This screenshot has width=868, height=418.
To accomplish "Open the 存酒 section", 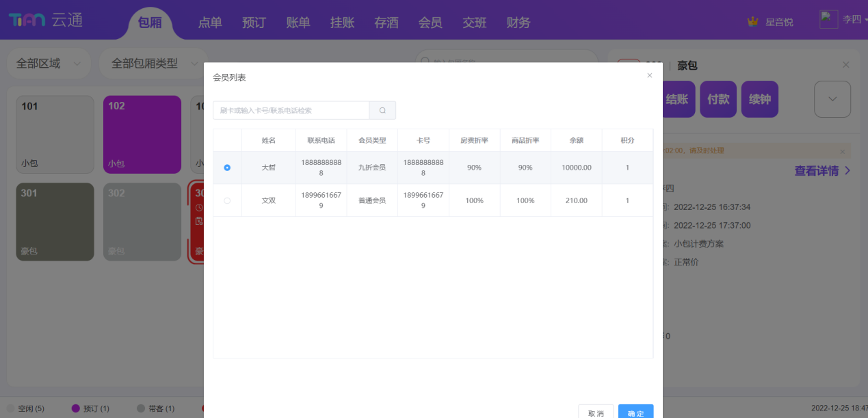I will tap(386, 23).
